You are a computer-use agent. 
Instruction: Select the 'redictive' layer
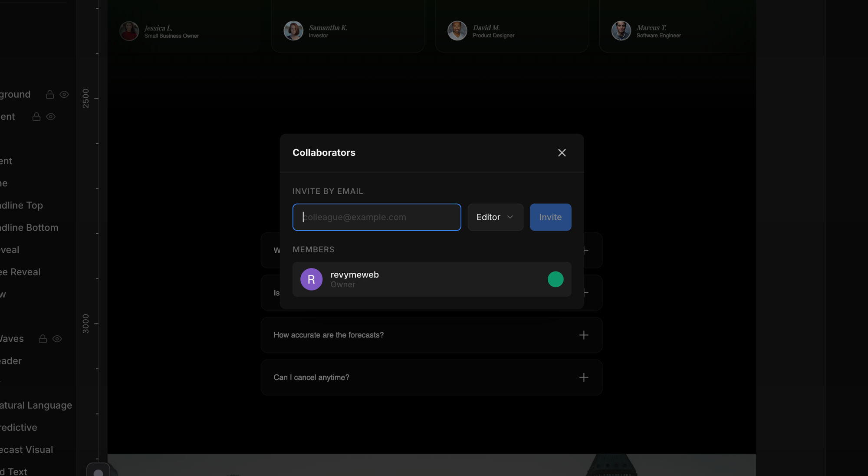(18, 427)
